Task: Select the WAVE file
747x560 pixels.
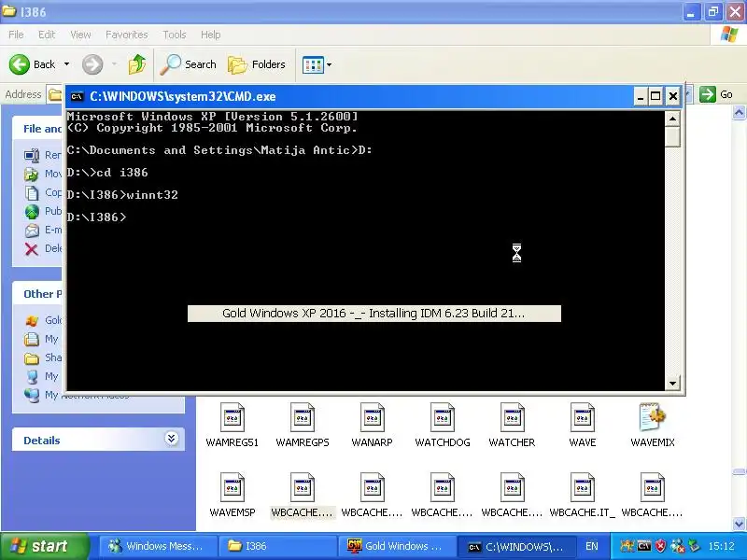Action: 582,425
